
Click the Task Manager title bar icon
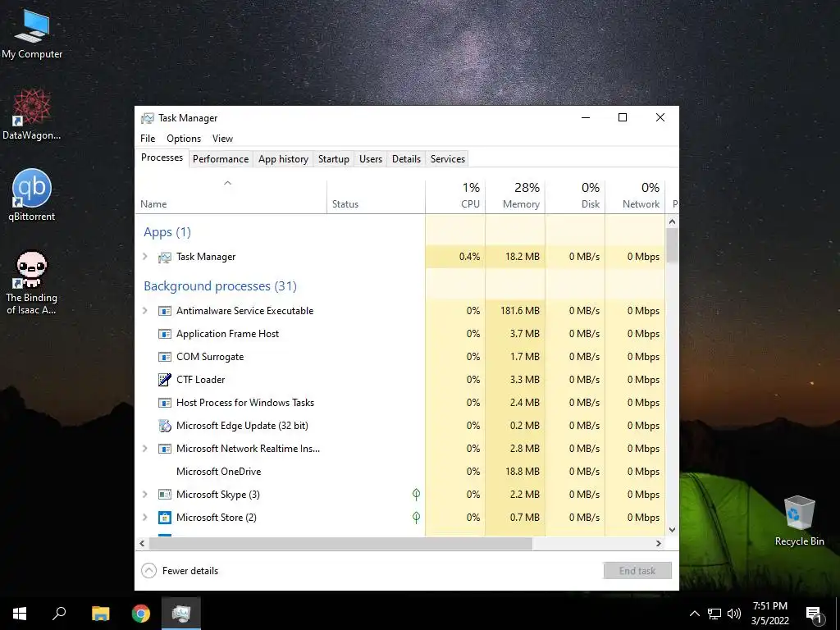pyautogui.click(x=148, y=118)
